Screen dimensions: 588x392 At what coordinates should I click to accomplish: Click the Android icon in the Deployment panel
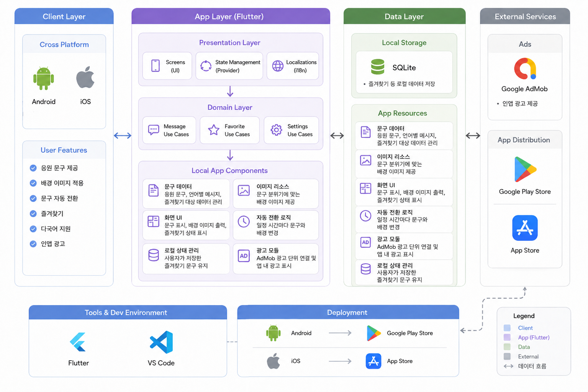point(273,333)
